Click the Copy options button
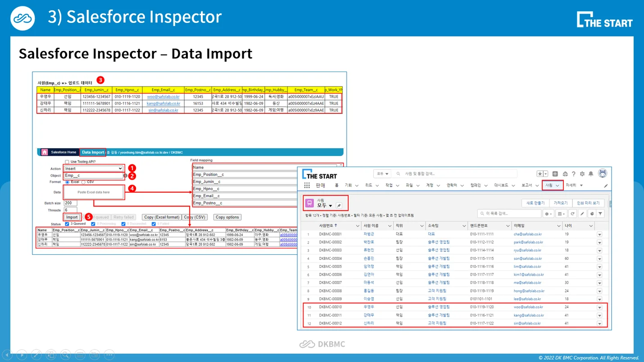Viewport: 644px width, 362px height. (x=227, y=217)
